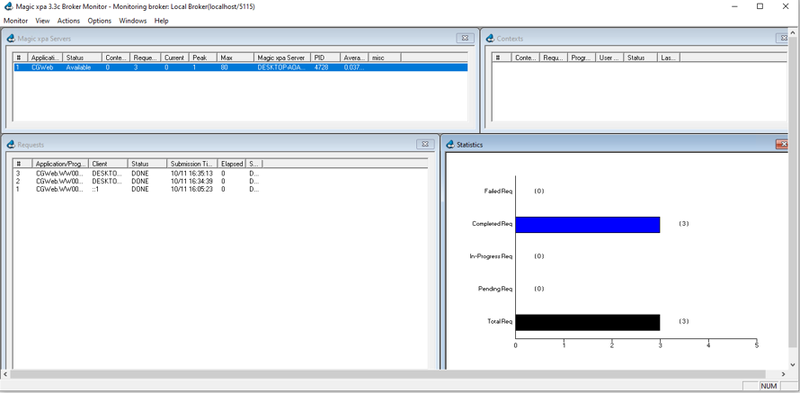
Task: Click the Status column header in Requests
Action: point(147,164)
